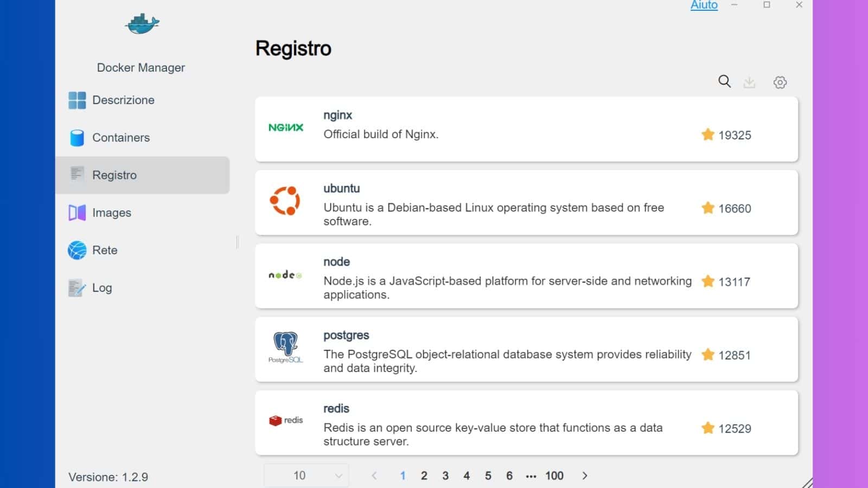Image resolution: width=868 pixels, height=488 pixels.
Task: Open the Aiuto help link
Action: (704, 5)
